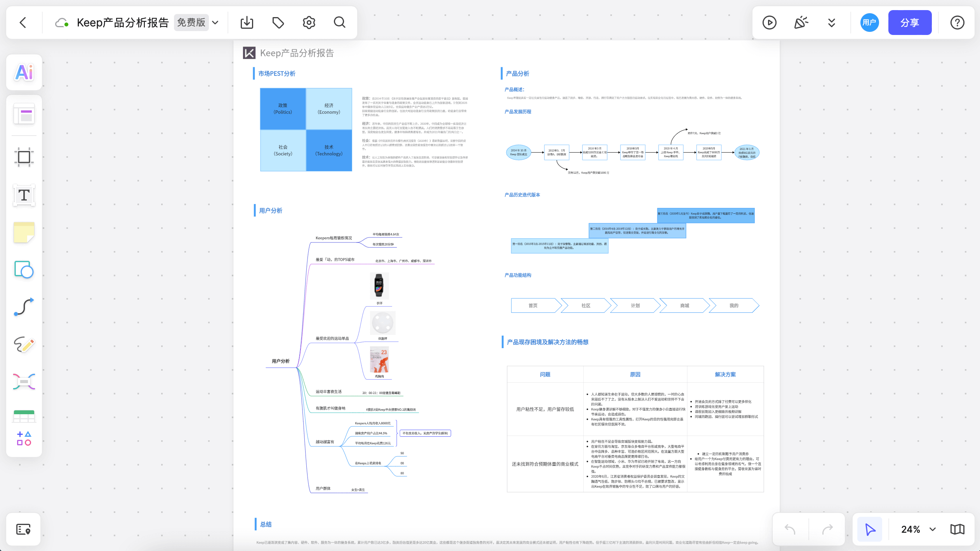Click the 用户 avatar

click(869, 23)
